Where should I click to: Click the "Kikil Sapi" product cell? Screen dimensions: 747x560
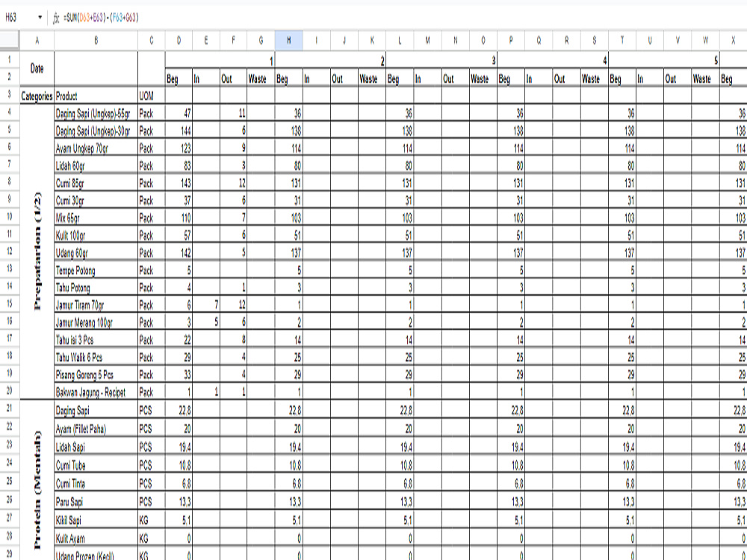[96, 520]
